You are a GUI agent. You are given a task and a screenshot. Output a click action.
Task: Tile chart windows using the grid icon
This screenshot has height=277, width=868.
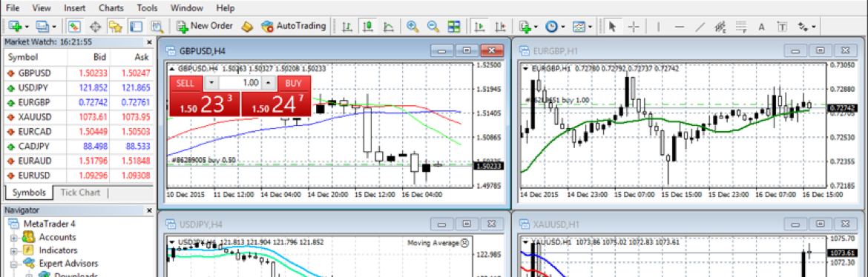pos(454,26)
